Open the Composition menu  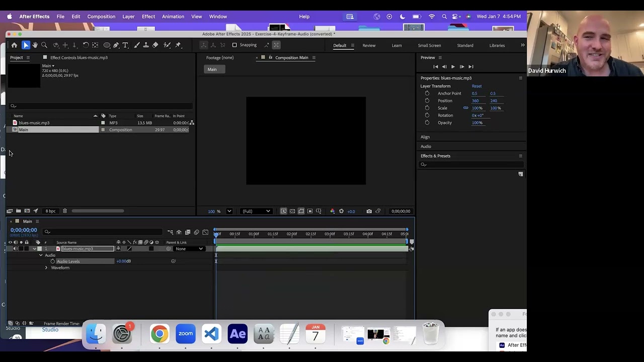coord(101,17)
